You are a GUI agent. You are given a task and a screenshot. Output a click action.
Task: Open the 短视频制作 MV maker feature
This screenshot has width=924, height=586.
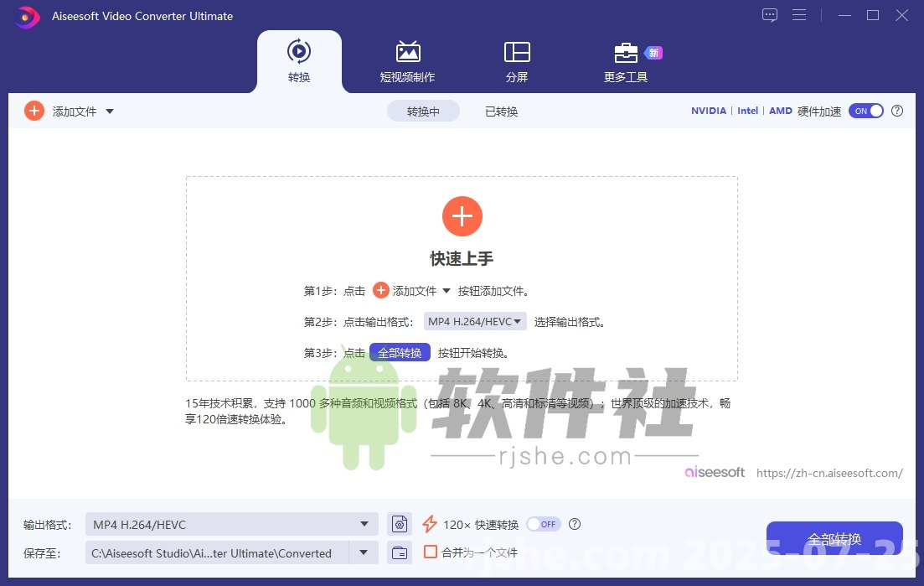[407, 60]
